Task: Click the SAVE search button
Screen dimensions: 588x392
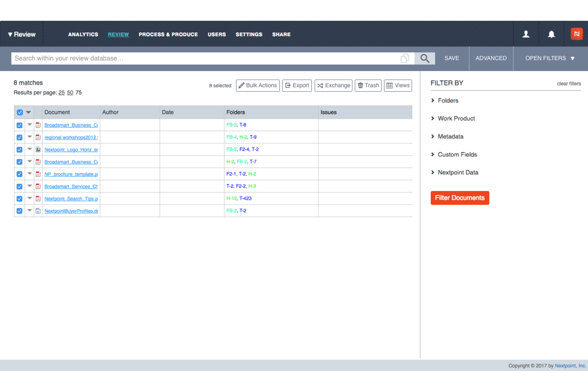Action: (x=452, y=58)
